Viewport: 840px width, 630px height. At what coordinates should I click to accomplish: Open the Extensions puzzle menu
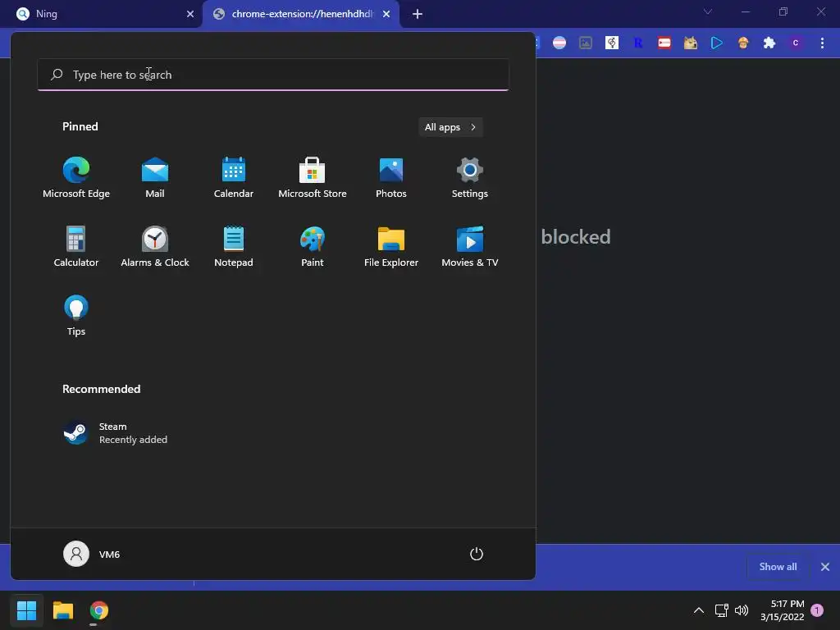pyautogui.click(x=769, y=43)
